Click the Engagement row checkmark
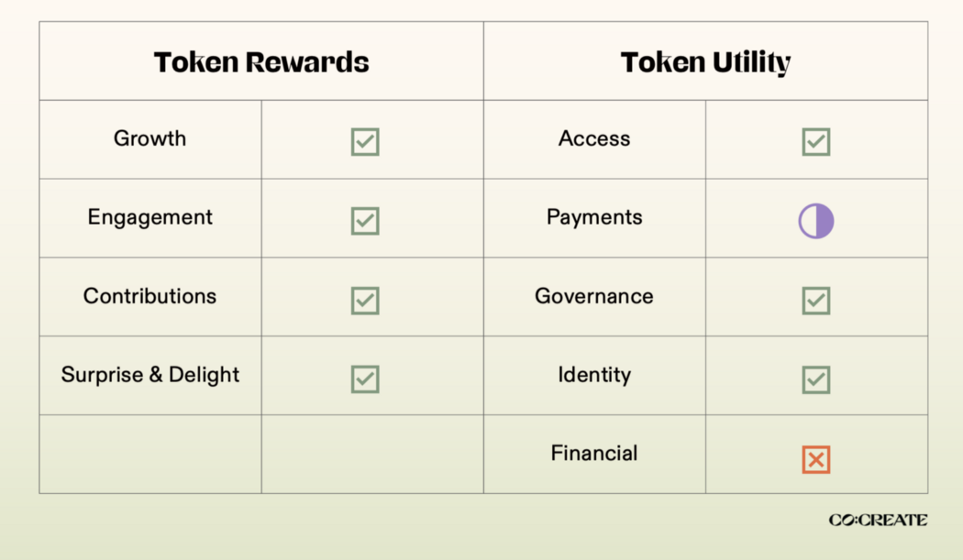The width and height of the screenshot is (963, 560). click(365, 221)
